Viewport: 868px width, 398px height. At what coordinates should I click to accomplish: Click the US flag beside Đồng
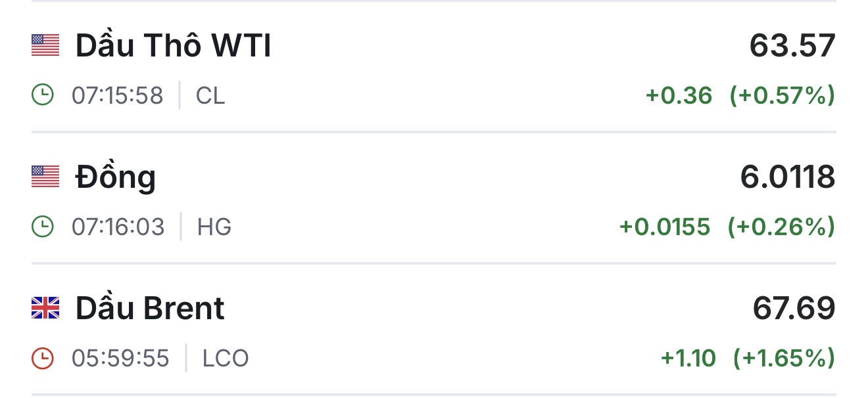click(x=45, y=177)
